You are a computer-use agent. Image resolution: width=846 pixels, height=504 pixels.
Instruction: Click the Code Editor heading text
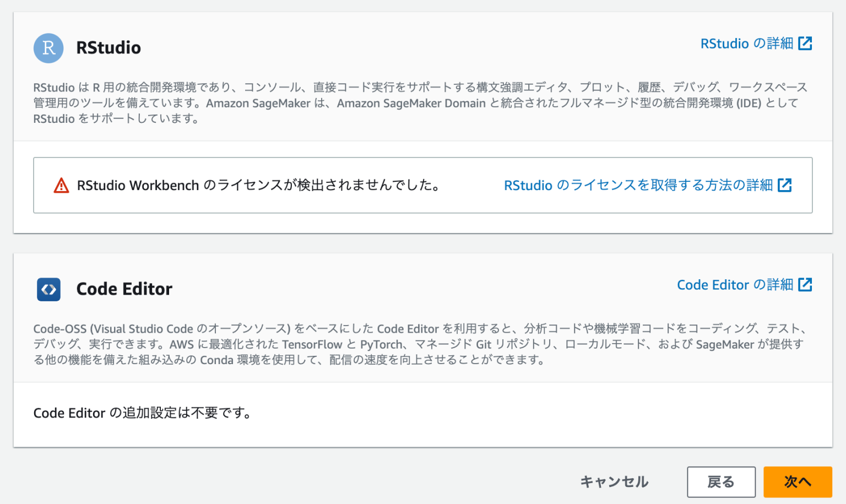(x=124, y=289)
